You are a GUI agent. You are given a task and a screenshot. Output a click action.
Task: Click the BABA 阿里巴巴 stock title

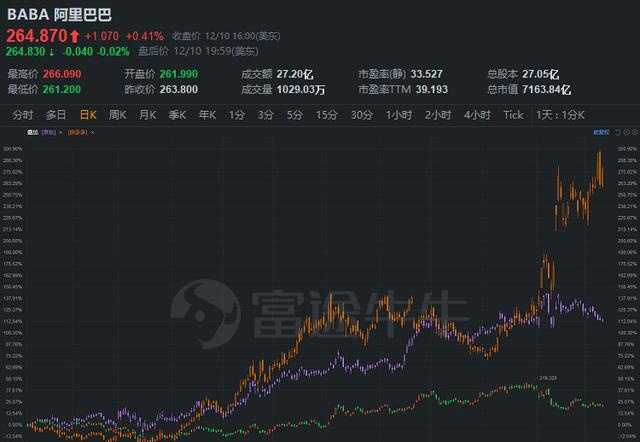pos(60,15)
